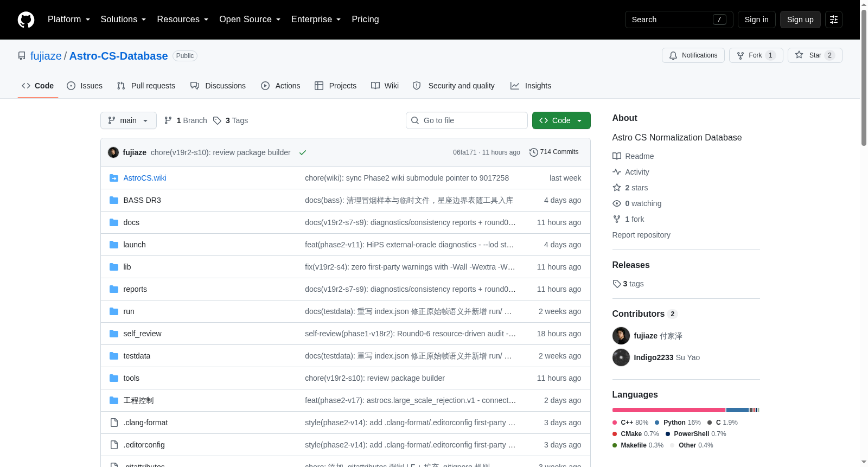Screen dimensions: 868x467
Task: Click the tag icon next to 3 Tags
Action: [x=217, y=120]
